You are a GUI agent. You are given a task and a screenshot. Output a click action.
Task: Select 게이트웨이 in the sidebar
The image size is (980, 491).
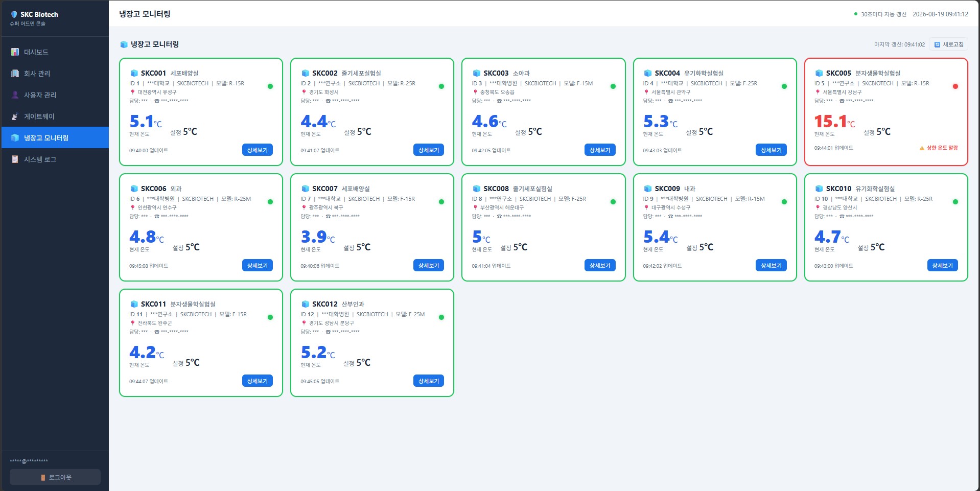click(55, 116)
